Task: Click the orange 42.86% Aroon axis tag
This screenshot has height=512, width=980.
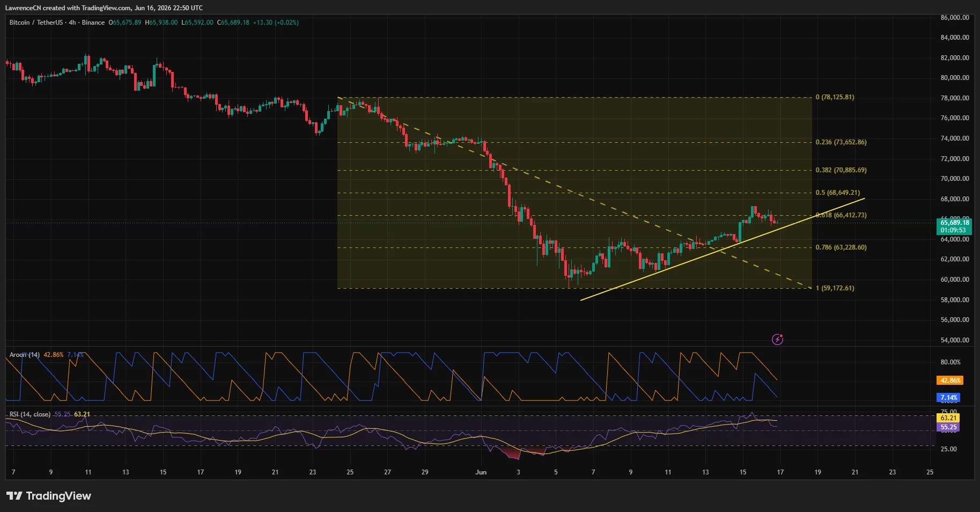Action: [950, 381]
